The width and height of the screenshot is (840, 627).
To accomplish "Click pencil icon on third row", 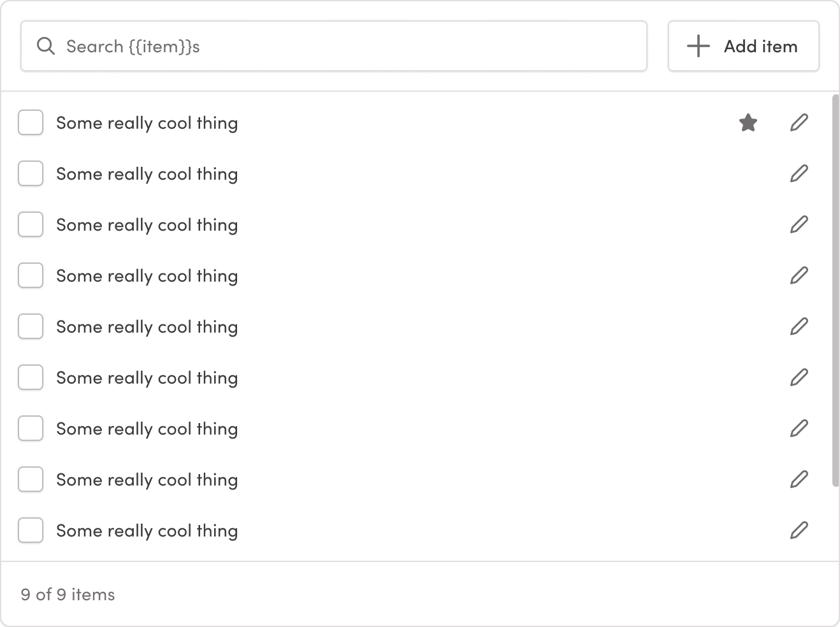I will point(799,224).
